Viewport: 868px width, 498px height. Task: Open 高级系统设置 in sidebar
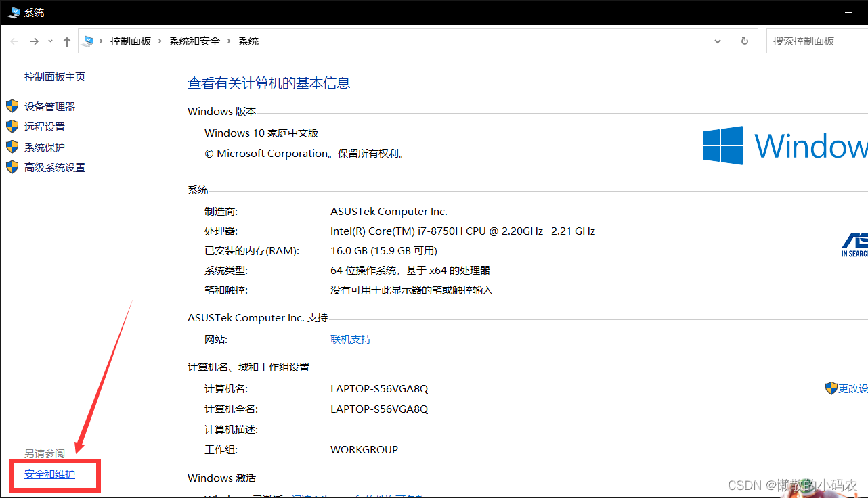(55, 167)
